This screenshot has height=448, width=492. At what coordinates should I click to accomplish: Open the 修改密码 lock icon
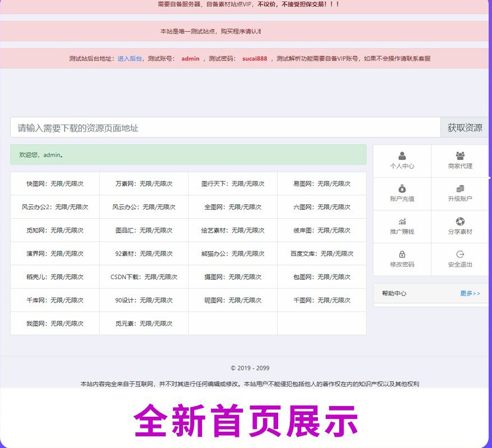click(x=402, y=254)
